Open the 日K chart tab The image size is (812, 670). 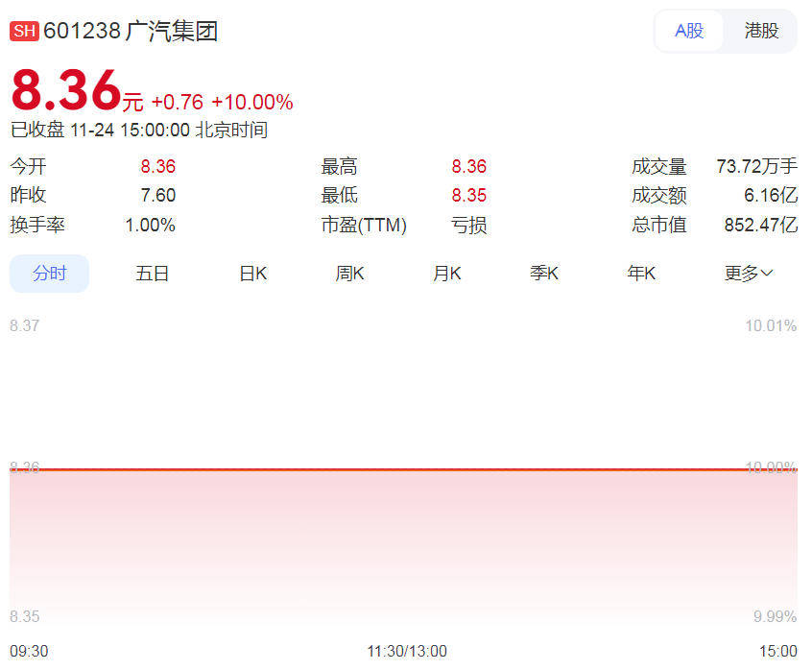[252, 273]
